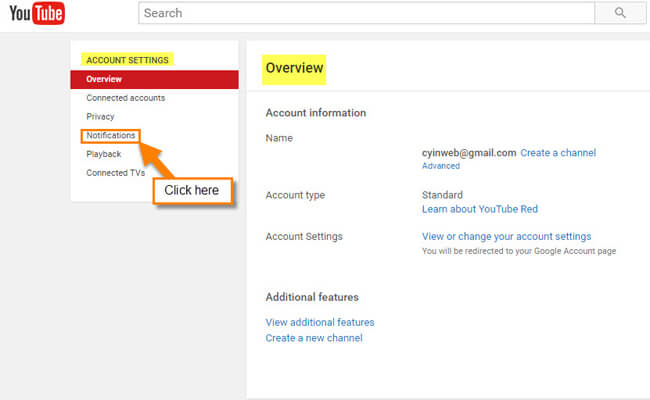Open Connected TVs settings
The width and height of the screenshot is (650, 400).
pyautogui.click(x=116, y=173)
